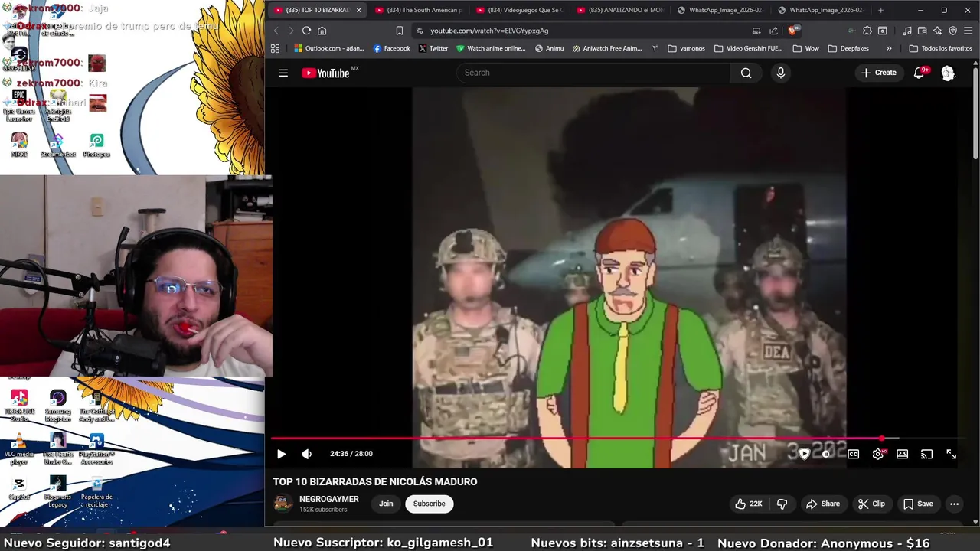Open the NEGROGAYMER channel avatar
The width and height of the screenshot is (980, 551).
pos(283,503)
